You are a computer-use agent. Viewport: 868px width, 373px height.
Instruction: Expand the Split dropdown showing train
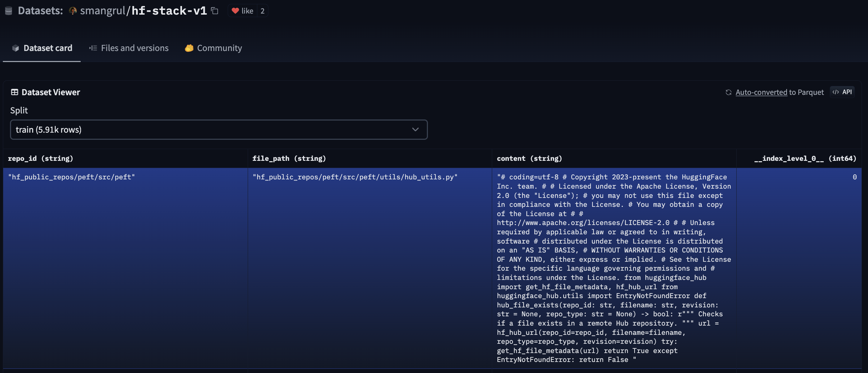(x=218, y=130)
